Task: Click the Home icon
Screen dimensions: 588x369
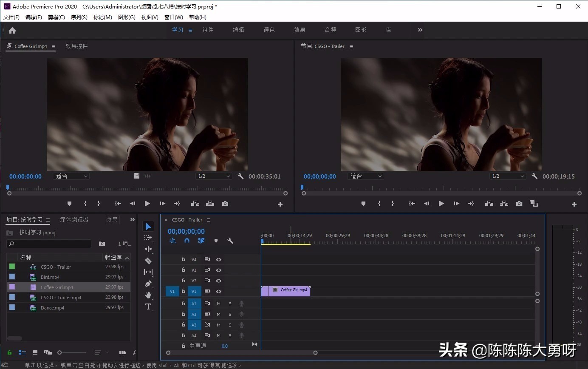Action: coord(12,30)
